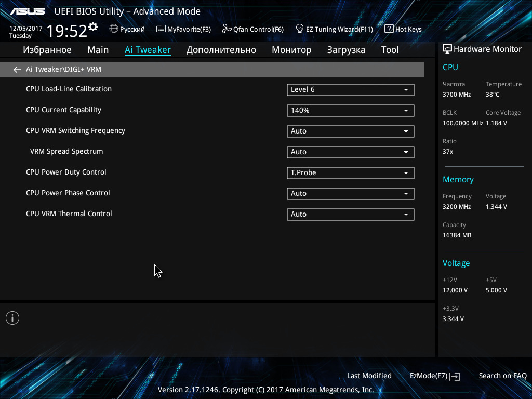Click the Ai Tweaker\DIGI+ VRM breadcrumb
This screenshot has height=399, width=532.
tap(63, 69)
